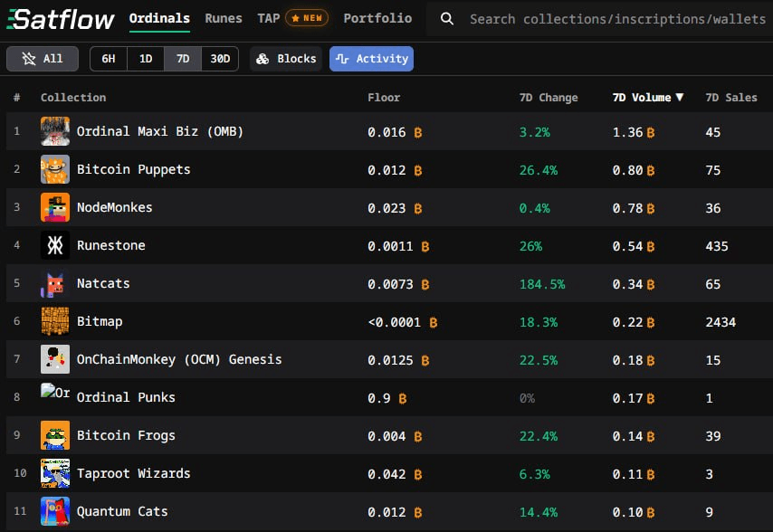Image resolution: width=773 pixels, height=532 pixels.
Task: Open the Runes tab
Action: (224, 18)
